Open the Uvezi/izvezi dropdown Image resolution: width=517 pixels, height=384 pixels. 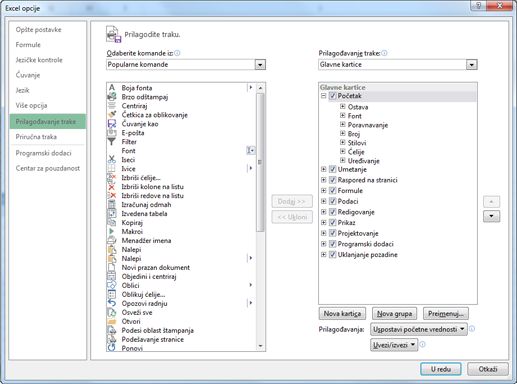coord(394,345)
